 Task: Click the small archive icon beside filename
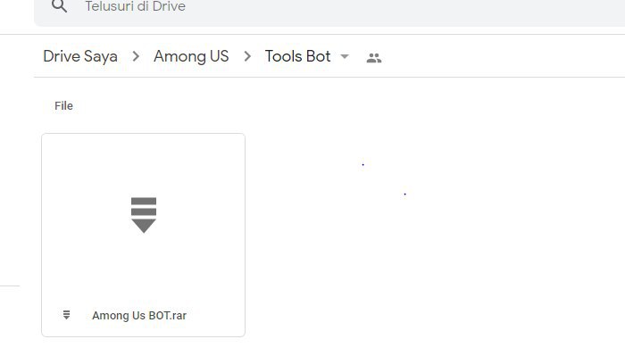[67, 315]
